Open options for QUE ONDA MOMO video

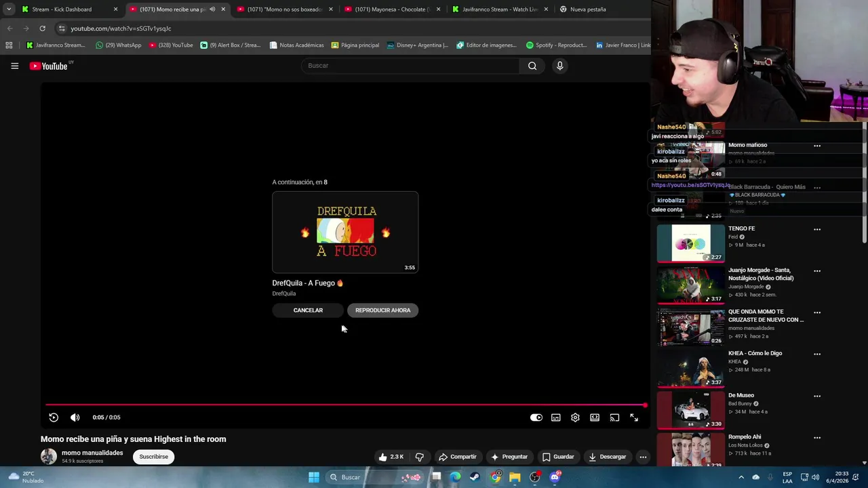tap(817, 312)
